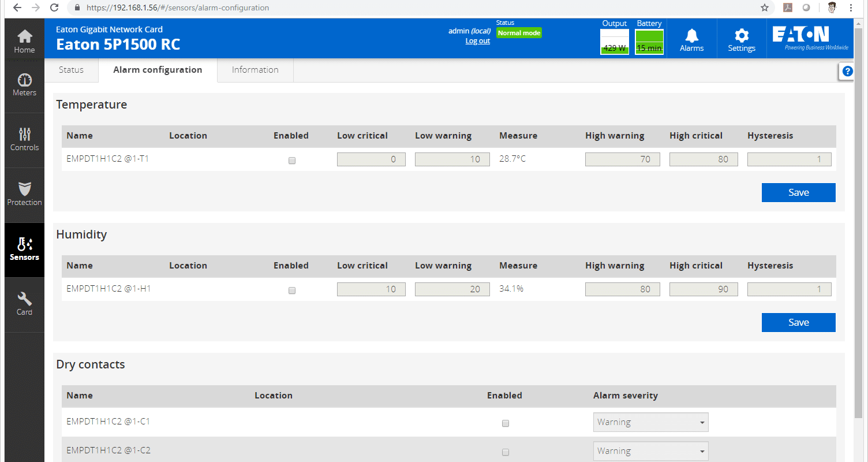Click the Alarm severity column header
Viewport: 868px width, 462px height.
pos(626,396)
